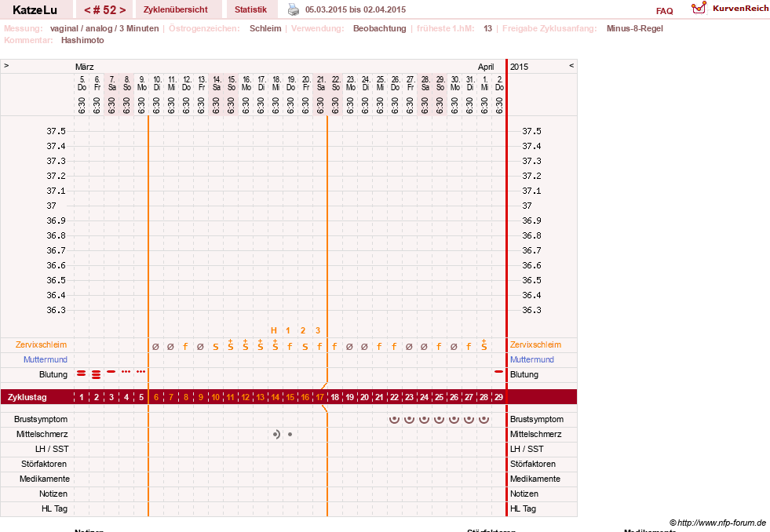This screenshot has height=532, width=770.
Task: Click the mucus f symbol on cycle day 8
Action: tap(185, 347)
